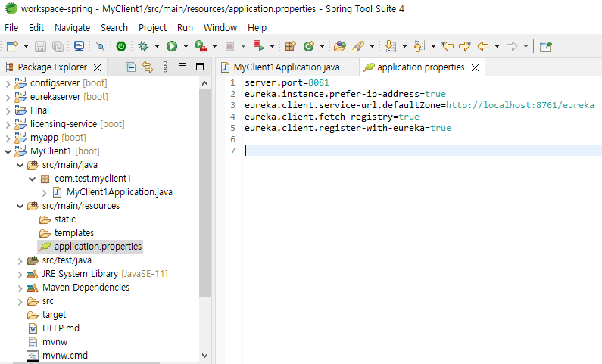
Task: Close the application.properties editor tab
Action: [475, 68]
